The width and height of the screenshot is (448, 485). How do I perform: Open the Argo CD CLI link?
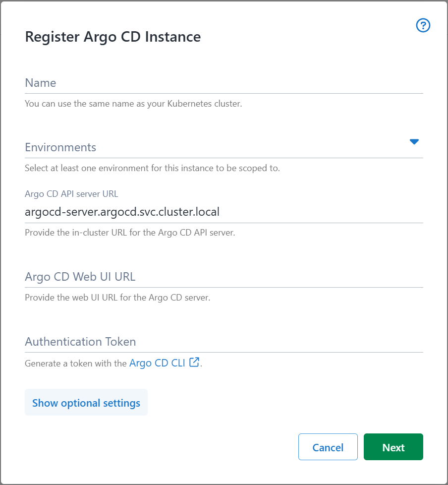click(x=156, y=363)
